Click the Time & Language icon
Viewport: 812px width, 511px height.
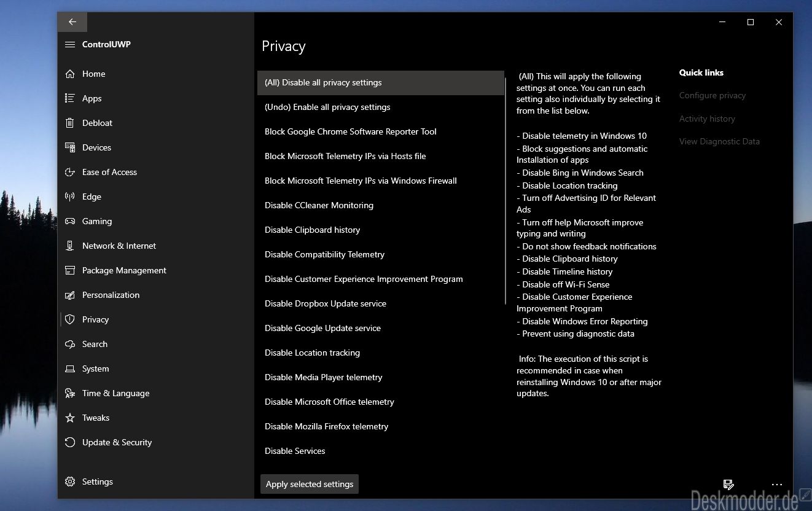point(70,393)
